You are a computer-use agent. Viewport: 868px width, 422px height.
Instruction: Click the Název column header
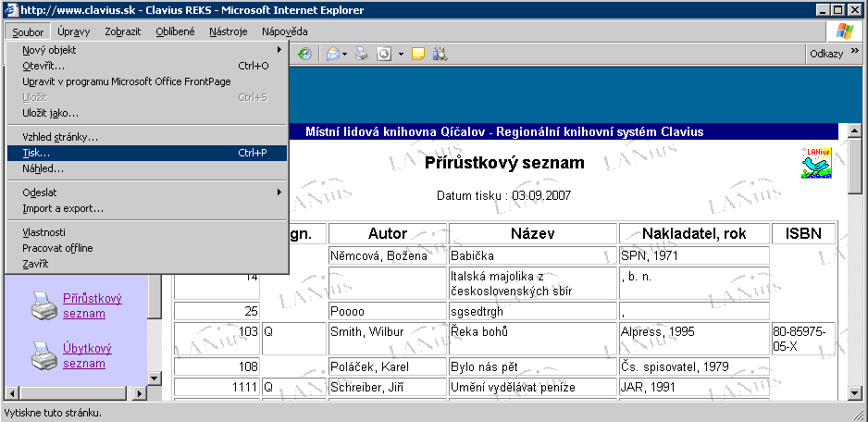click(x=532, y=234)
